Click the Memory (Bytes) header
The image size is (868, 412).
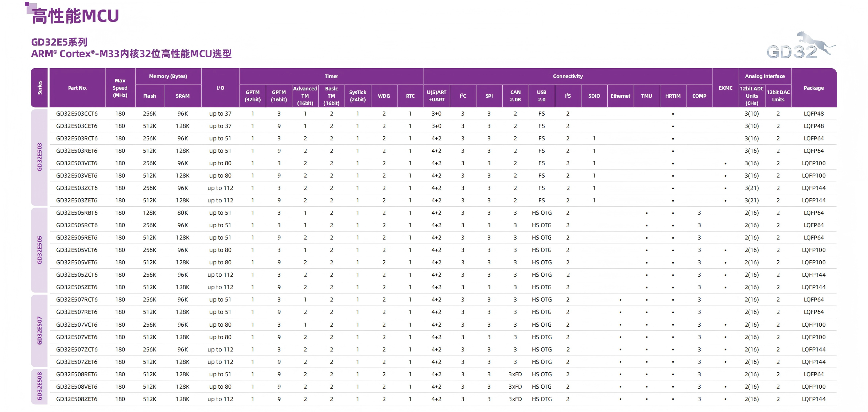tap(168, 76)
